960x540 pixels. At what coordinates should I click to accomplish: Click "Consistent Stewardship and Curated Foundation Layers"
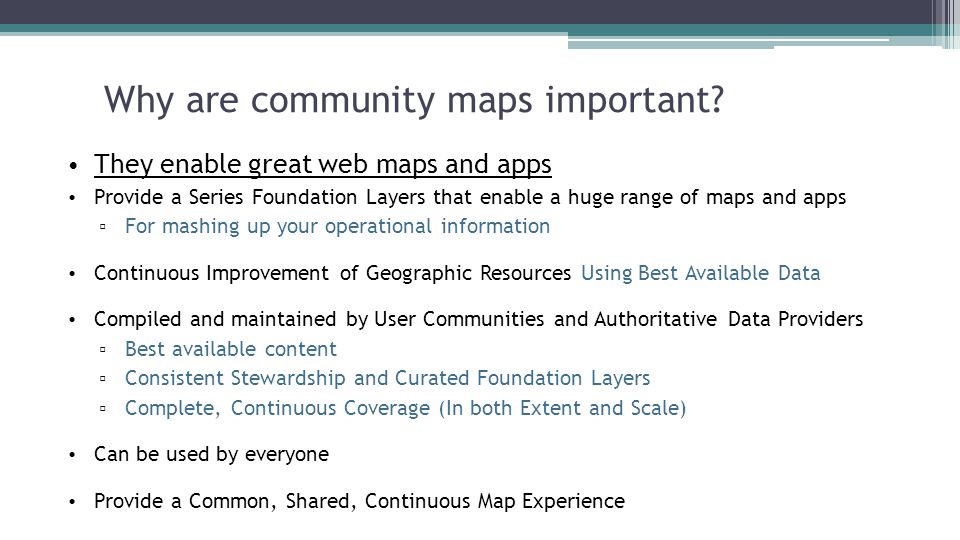click(388, 378)
